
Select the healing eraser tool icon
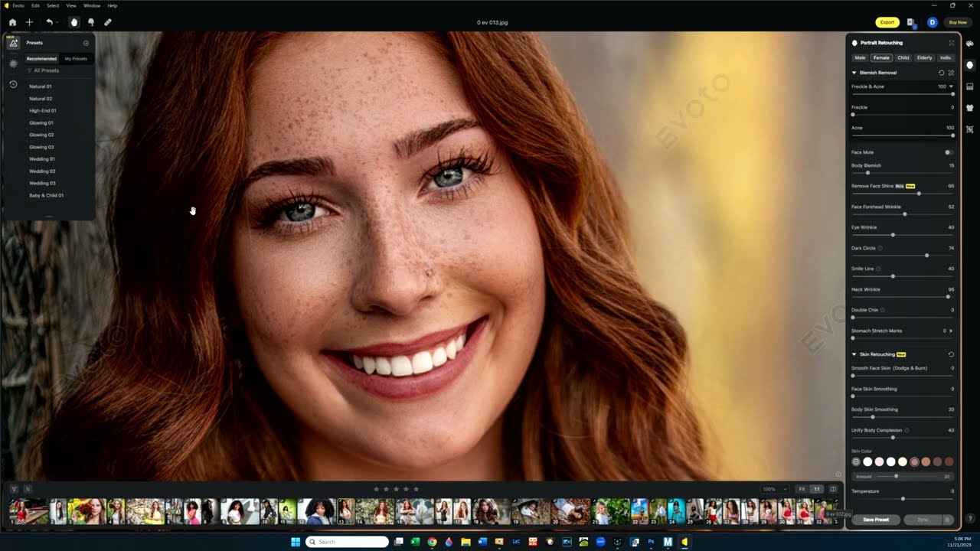[x=108, y=22]
